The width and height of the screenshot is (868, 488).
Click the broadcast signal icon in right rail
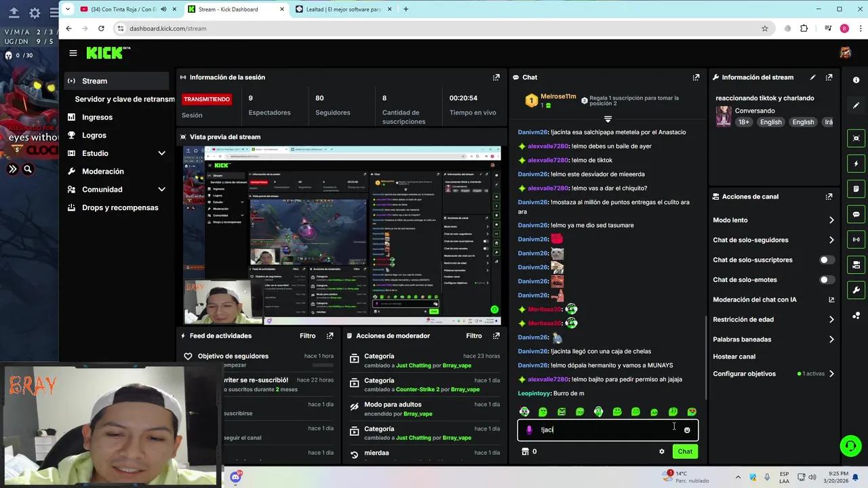click(x=856, y=239)
